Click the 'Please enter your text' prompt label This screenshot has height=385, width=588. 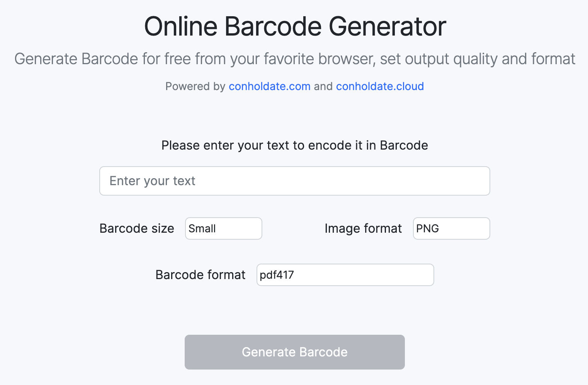[294, 145]
